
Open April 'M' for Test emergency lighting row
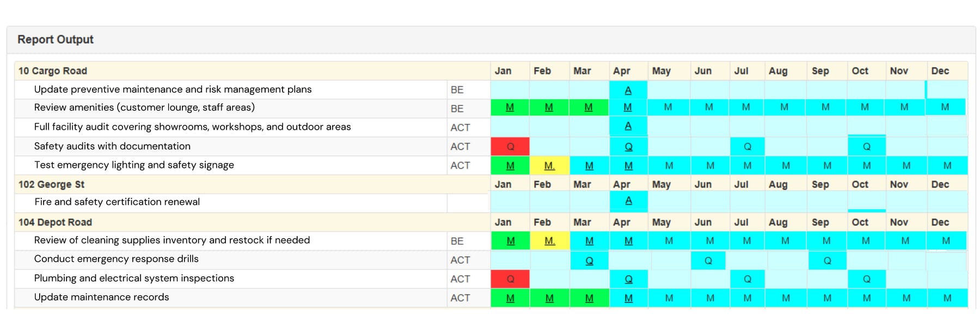pyautogui.click(x=629, y=166)
